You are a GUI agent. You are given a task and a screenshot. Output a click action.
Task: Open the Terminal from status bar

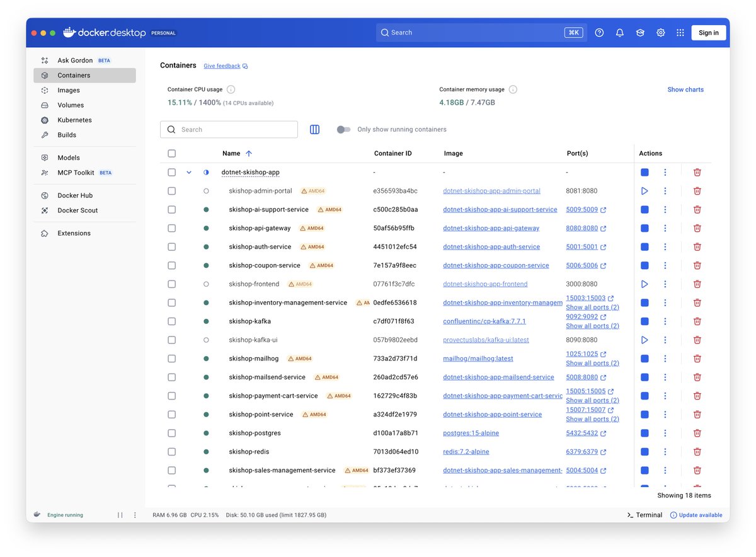tap(644, 515)
